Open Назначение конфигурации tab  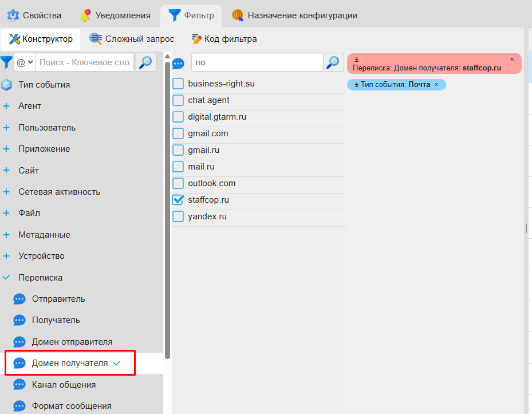(294, 15)
